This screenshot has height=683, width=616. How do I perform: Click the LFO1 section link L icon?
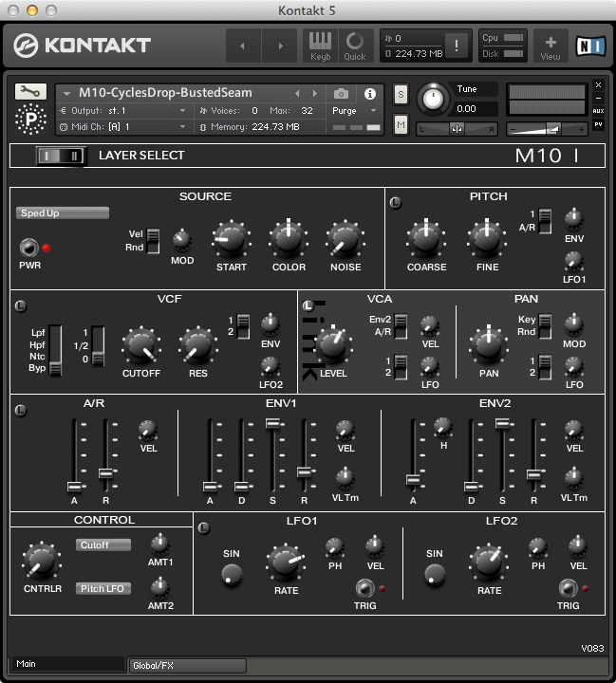pos(203,528)
